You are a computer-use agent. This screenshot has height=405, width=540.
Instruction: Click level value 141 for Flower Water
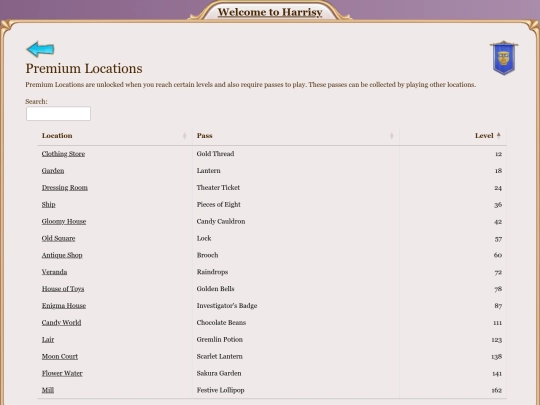click(x=497, y=373)
